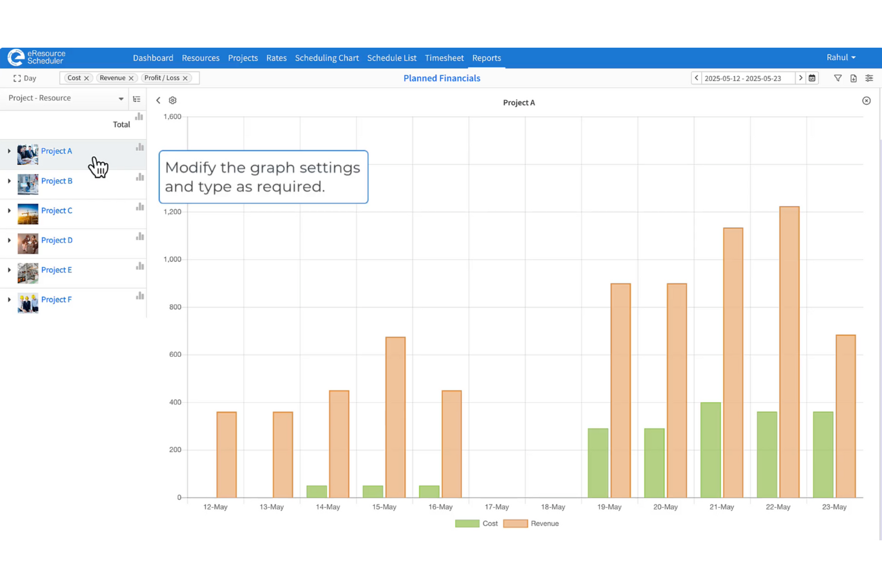Export the report using the file download icon

pos(853,78)
